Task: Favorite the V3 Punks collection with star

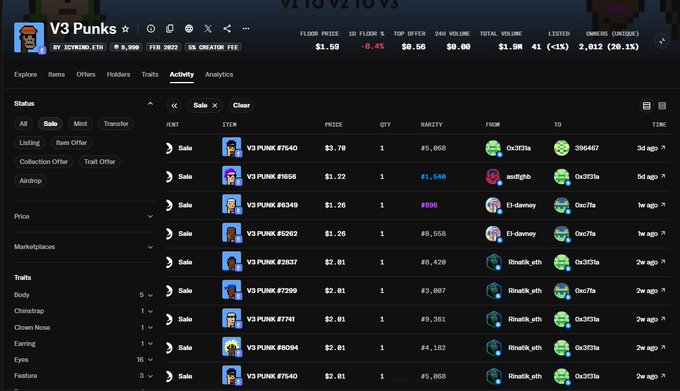Action: click(x=125, y=29)
